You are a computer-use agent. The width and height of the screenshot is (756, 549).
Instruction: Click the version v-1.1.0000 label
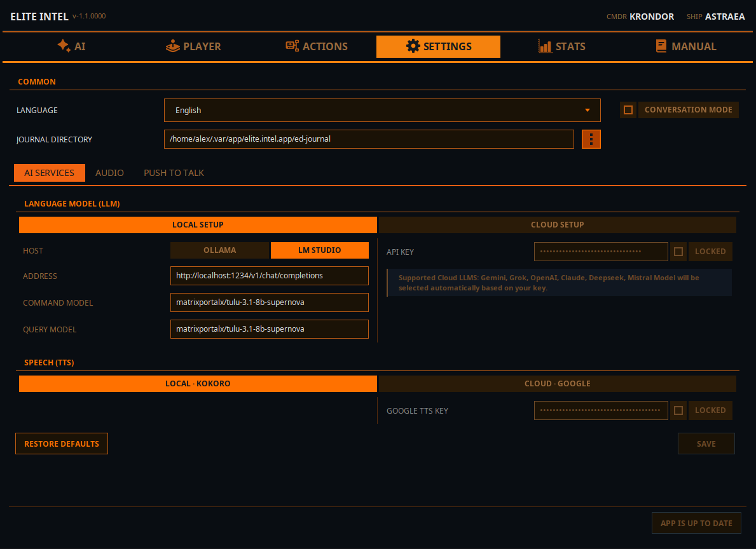[89, 16]
